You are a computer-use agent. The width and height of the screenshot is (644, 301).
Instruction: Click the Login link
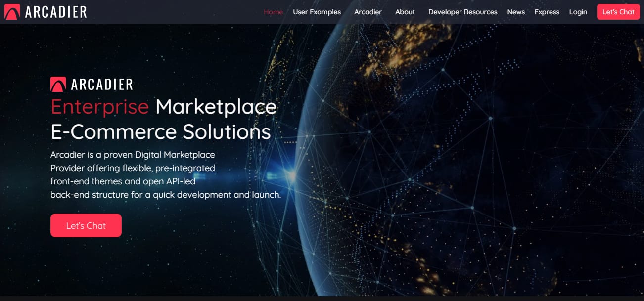(578, 12)
